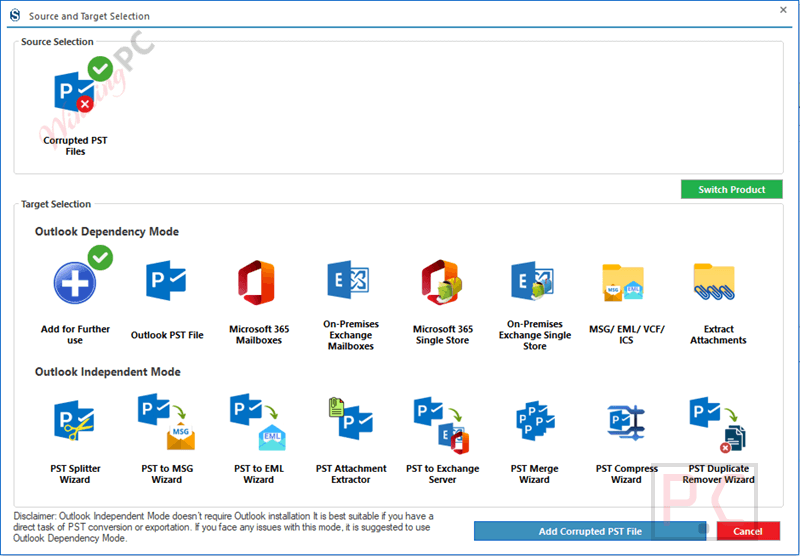Click the Switch Product button
The height and width of the screenshot is (556, 800).
coord(732,189)
